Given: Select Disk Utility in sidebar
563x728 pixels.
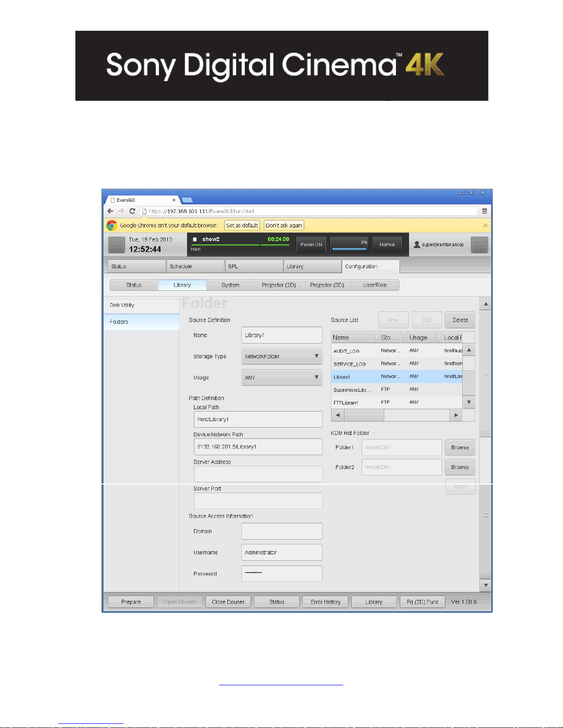Looking at the screenshot, I should click(x=142, y=305).
